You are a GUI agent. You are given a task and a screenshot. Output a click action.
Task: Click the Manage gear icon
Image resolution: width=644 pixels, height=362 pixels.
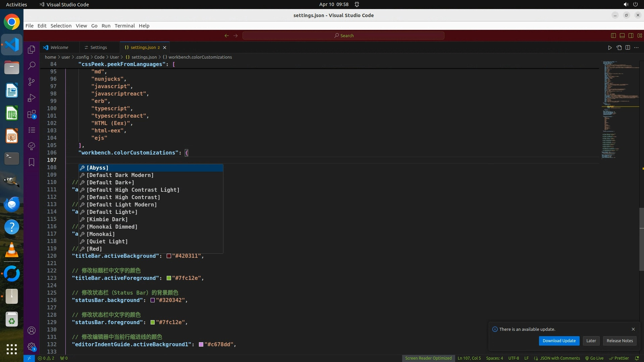(x=32, y=347)
